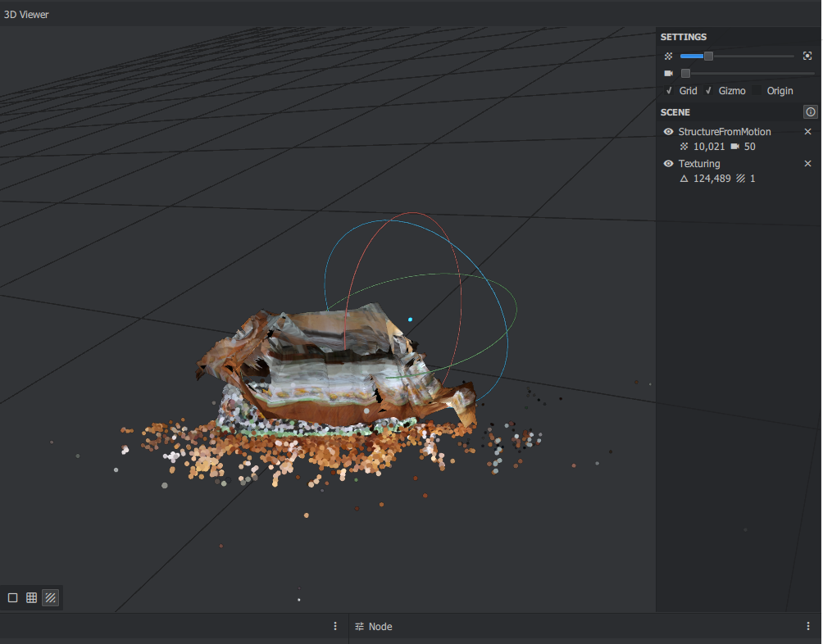Click the blue gizmo center sphere
The height and width of the screenshot is (644, 823).
point(410,318)
